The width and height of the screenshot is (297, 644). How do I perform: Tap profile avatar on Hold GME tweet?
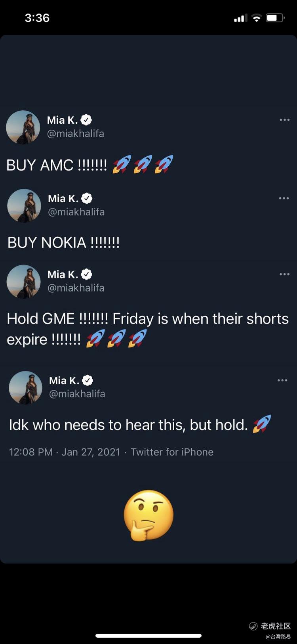(x=24, y=282)
